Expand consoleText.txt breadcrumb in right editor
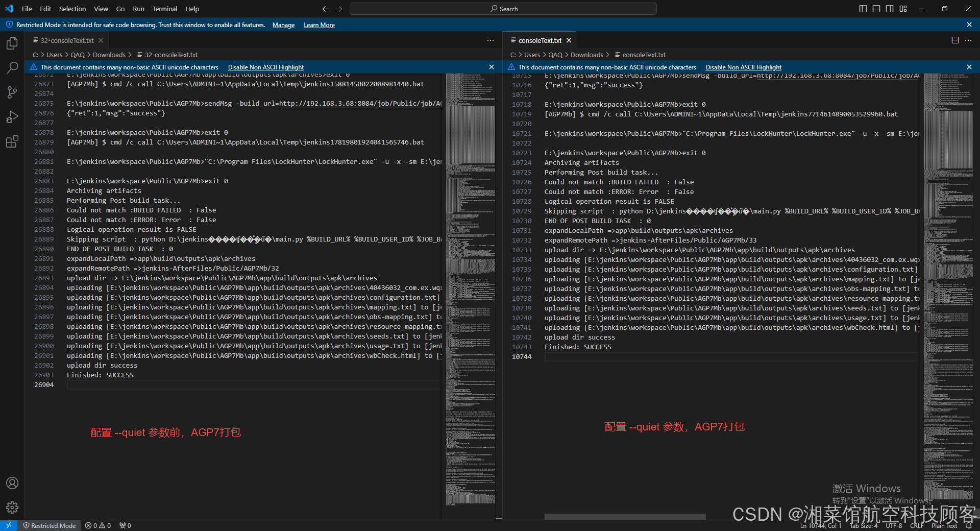This screenshot has width=980, height=531. pyautogui.click(x=640, y=55)
